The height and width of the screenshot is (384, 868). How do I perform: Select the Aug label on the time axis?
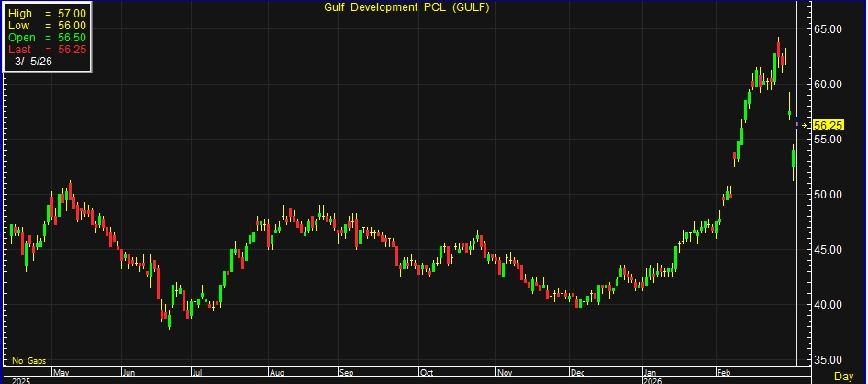point(278,373)
